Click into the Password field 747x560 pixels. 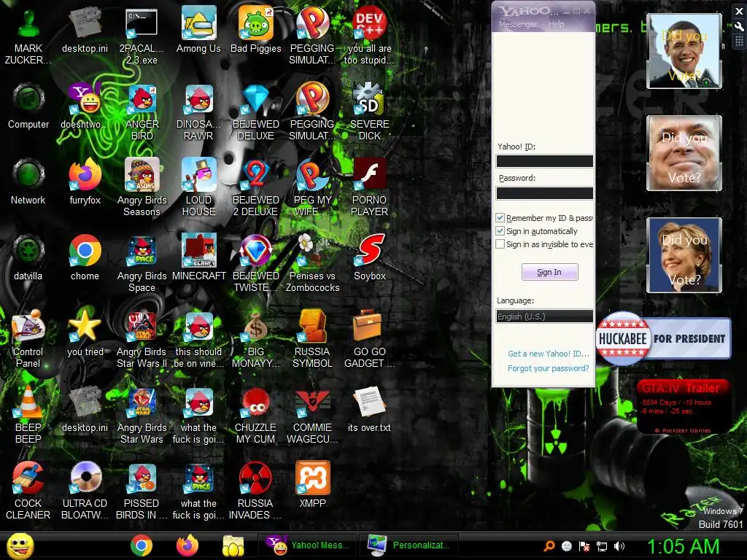tap(544, 192)
